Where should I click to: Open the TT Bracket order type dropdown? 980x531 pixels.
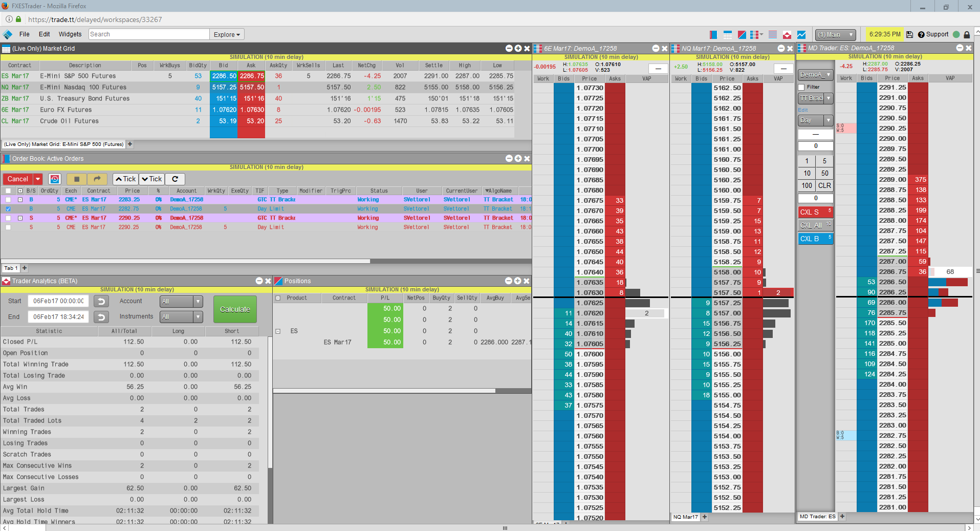point(816,98)
